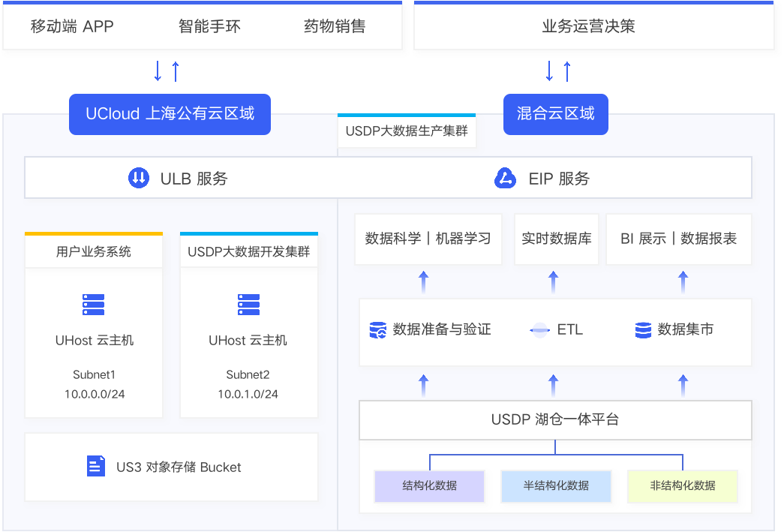
Task: Click the ETL pipeline icon
Action: click(x=539, y=330)
